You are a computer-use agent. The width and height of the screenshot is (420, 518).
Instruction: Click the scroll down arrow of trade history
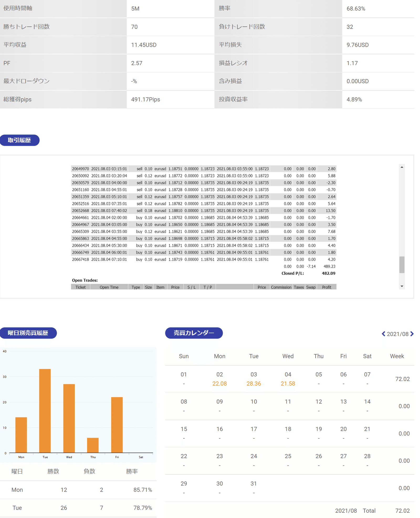(402, 286)
